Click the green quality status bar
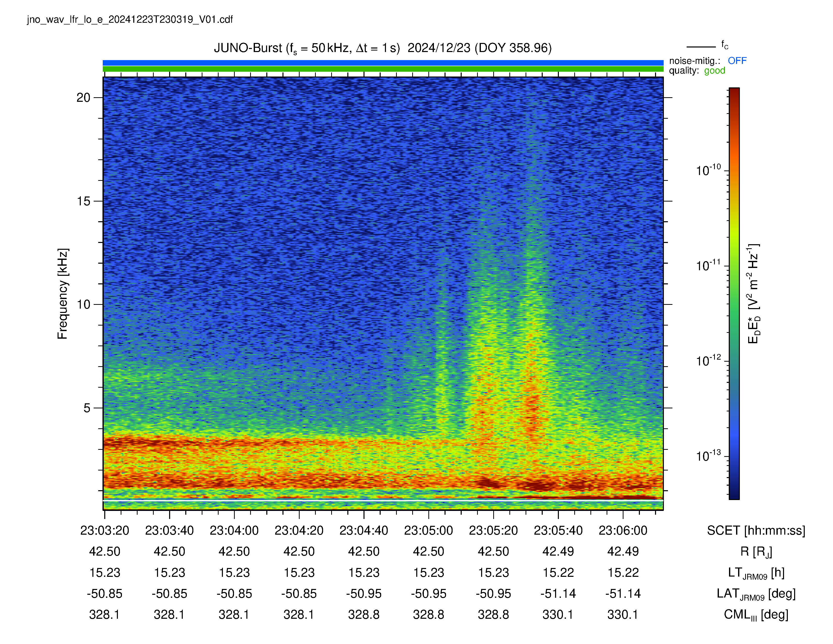 pyautogui.click(x=383, y=69)
